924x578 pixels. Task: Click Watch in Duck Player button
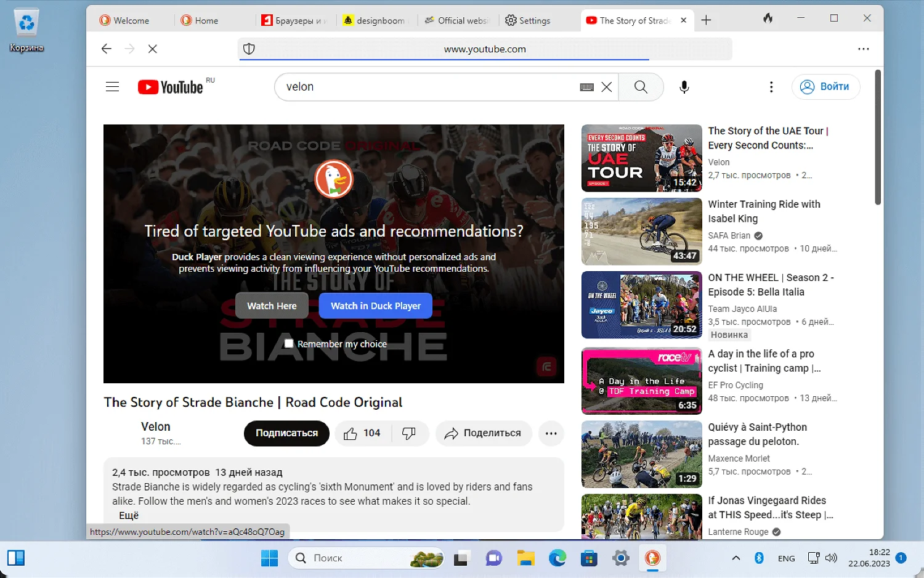pos(375,306)
